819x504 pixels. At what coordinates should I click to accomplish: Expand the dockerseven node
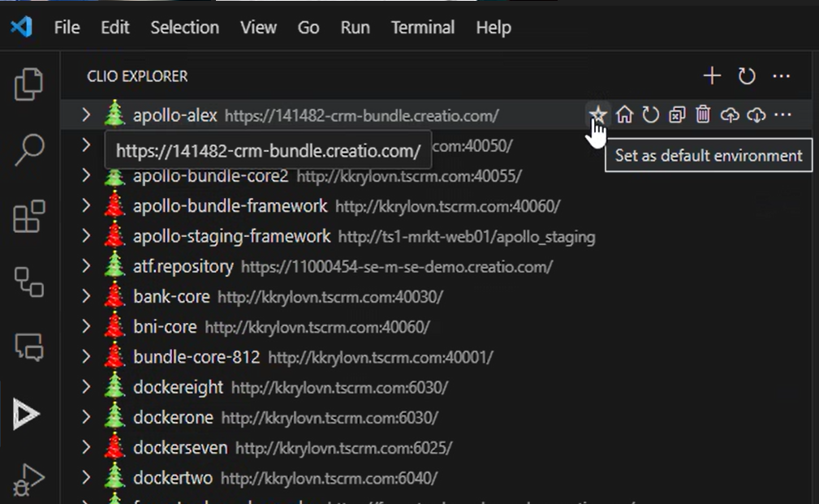[x=86, y=448]
